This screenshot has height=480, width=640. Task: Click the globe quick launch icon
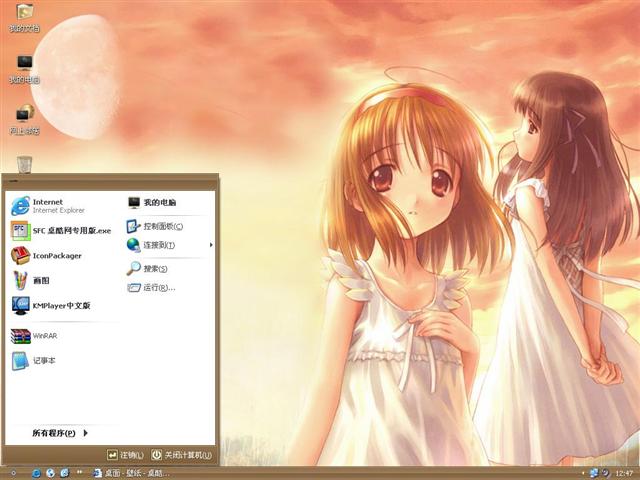[51, 473]
